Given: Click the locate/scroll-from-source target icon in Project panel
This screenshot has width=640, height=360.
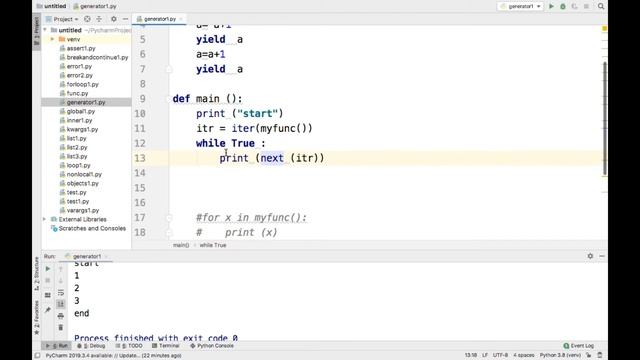Looking at the screenshot, I should point(87,19).
